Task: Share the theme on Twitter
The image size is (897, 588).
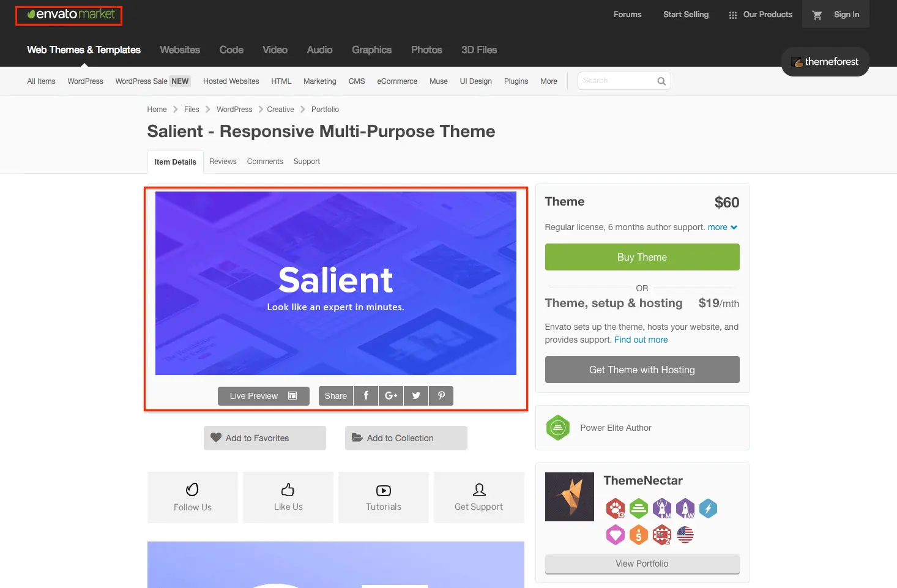Action: point(416,396)
